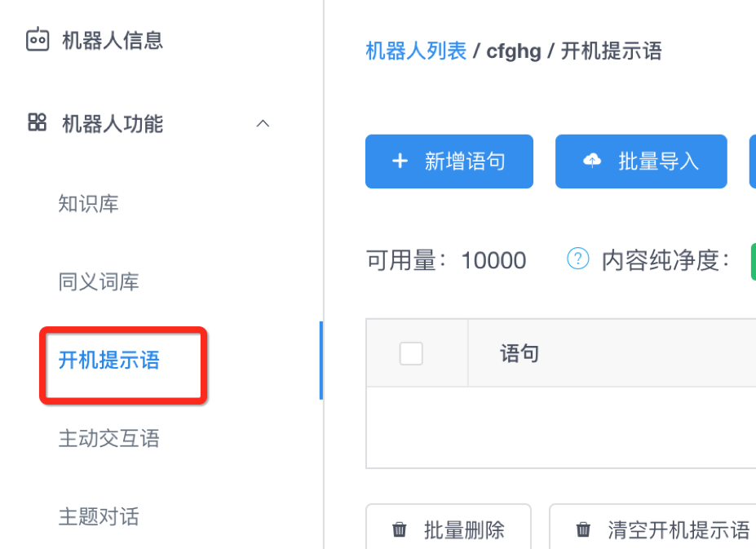Click the robot icon beside 机器人信息
756x549 pixels.
click(x=38, y=39)
